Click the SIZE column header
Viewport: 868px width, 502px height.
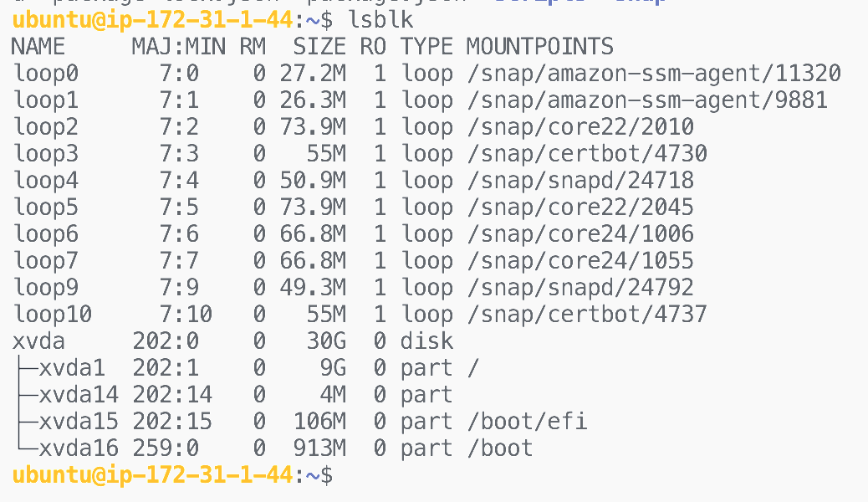click(x=319, y=47)
